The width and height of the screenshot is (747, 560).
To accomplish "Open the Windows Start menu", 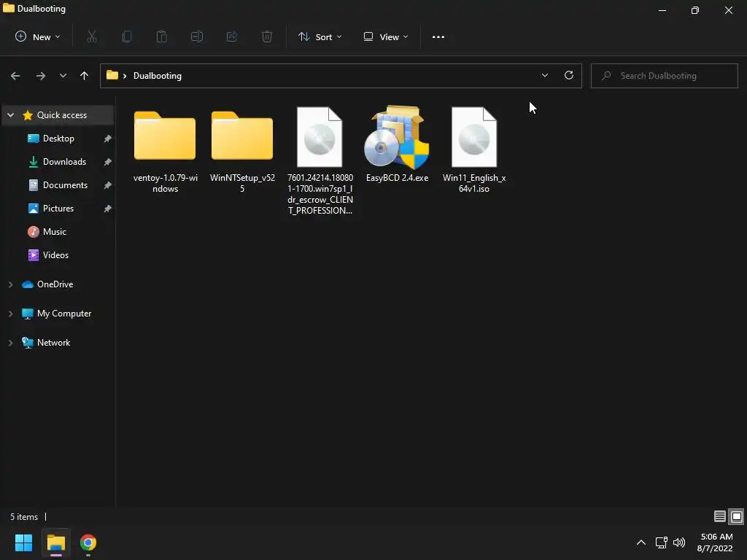I will 23,542.
